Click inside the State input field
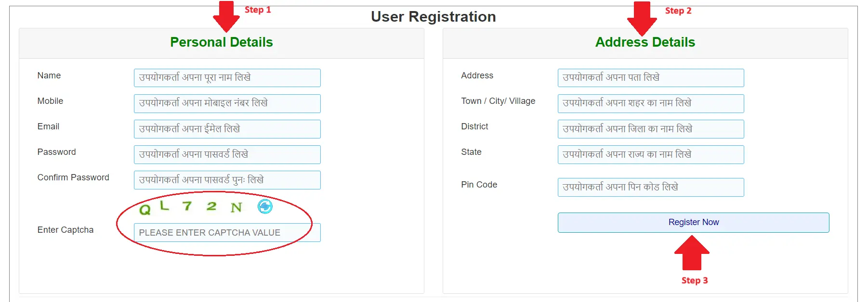 tap(650, 154)
